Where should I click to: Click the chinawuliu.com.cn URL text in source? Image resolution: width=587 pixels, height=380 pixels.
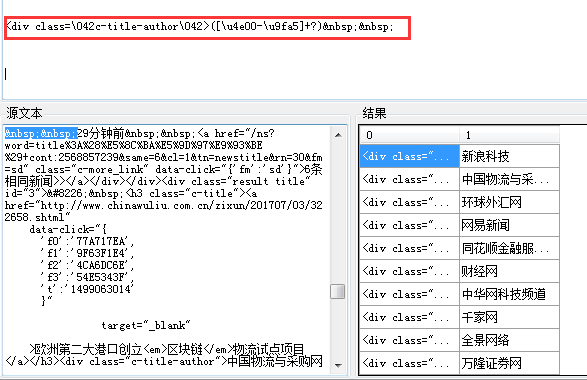(163, 211)
